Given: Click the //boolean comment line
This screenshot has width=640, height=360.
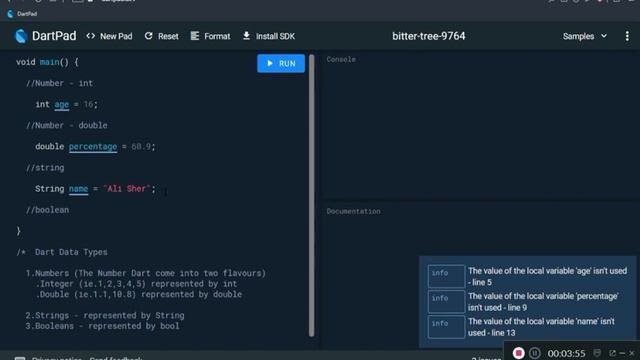Looking at the screenshot, I should pos(47,210).
